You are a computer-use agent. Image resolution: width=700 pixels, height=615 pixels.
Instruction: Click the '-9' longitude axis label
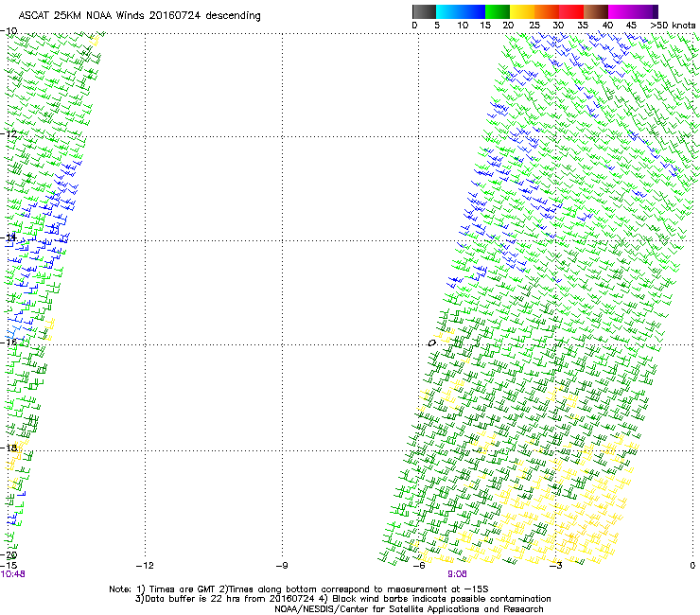[282, 566]
